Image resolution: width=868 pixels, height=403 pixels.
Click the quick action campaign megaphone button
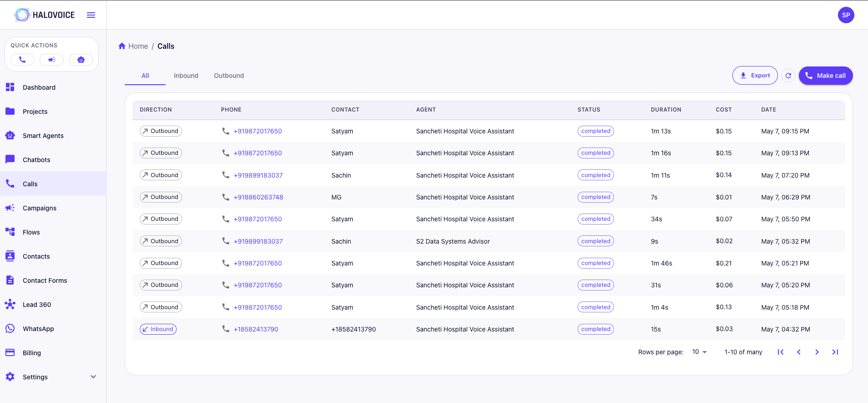(51, 60)
